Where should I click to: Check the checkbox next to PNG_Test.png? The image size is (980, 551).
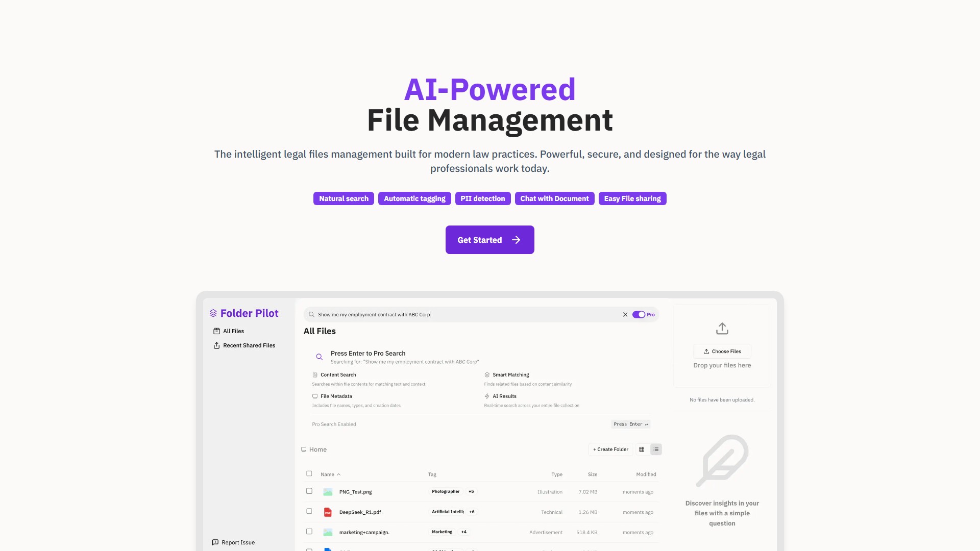(309, 491)
